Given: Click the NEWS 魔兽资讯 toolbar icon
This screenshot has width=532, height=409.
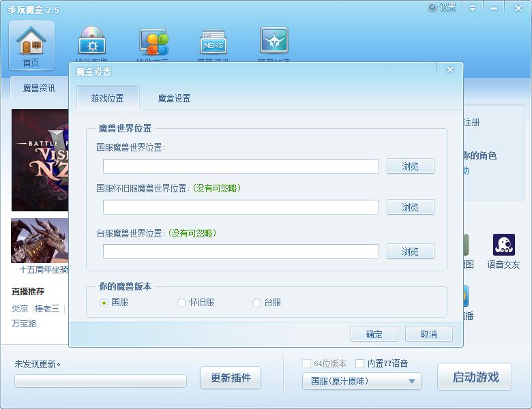Looking at the screenshot, I should [x=213, y=42].
